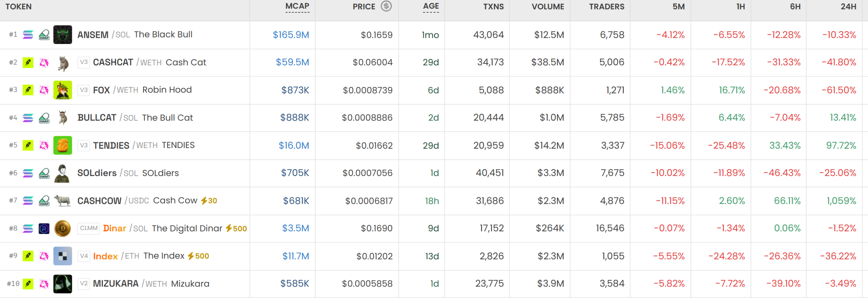Click the unicorn Uniswap icon in CASHCAT row
The height and width of the screenshot is (298, 868).
tap(44, 62)
